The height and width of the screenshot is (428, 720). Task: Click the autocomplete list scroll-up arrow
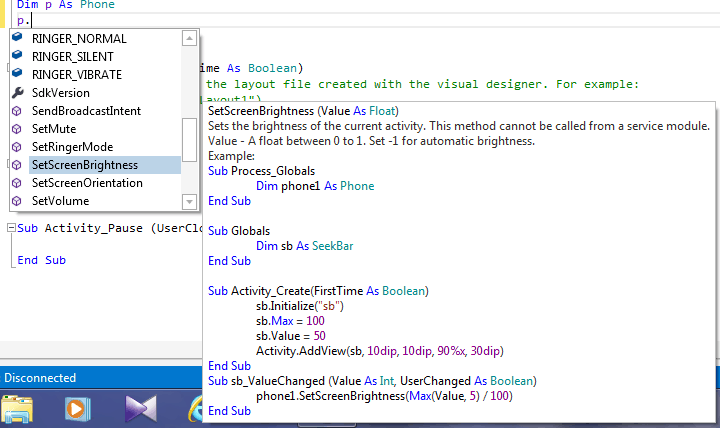click(189, 38)
